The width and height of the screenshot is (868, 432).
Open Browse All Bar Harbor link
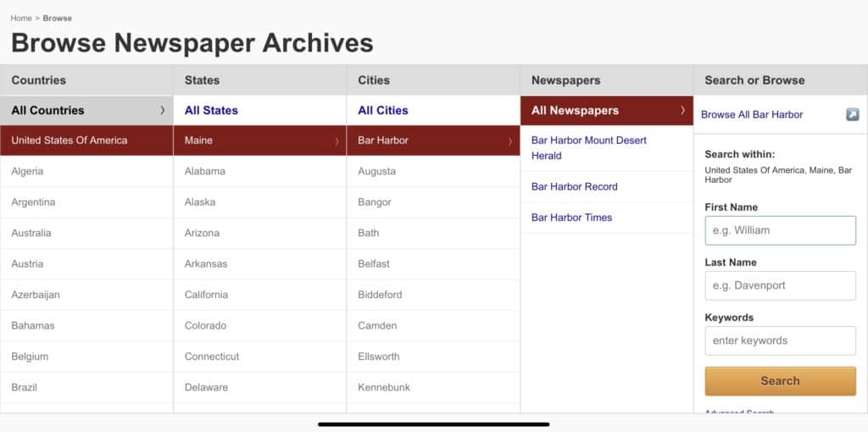(x=751, y=114)
